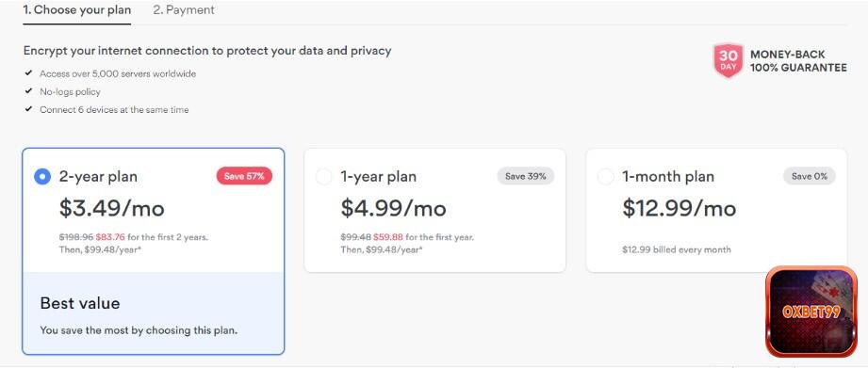The width and height of the screenshot is (868, 368).
Task: Click the OXBET99 logo badge
Action: [x=811, y=312]
